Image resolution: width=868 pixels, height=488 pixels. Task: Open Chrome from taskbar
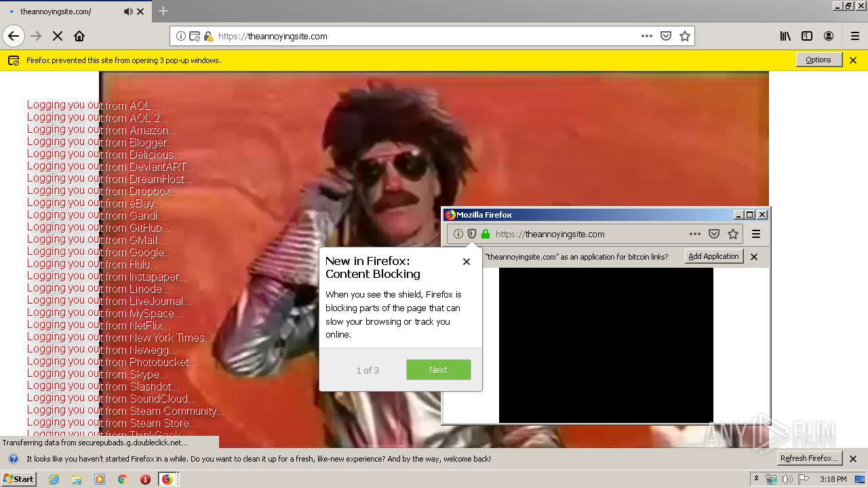coord(122,479)
